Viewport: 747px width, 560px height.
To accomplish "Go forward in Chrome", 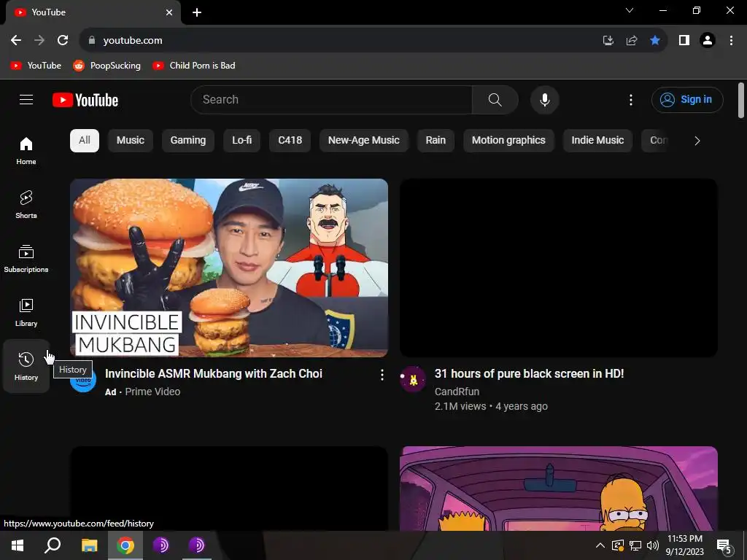I will click(x=39, y=40).
